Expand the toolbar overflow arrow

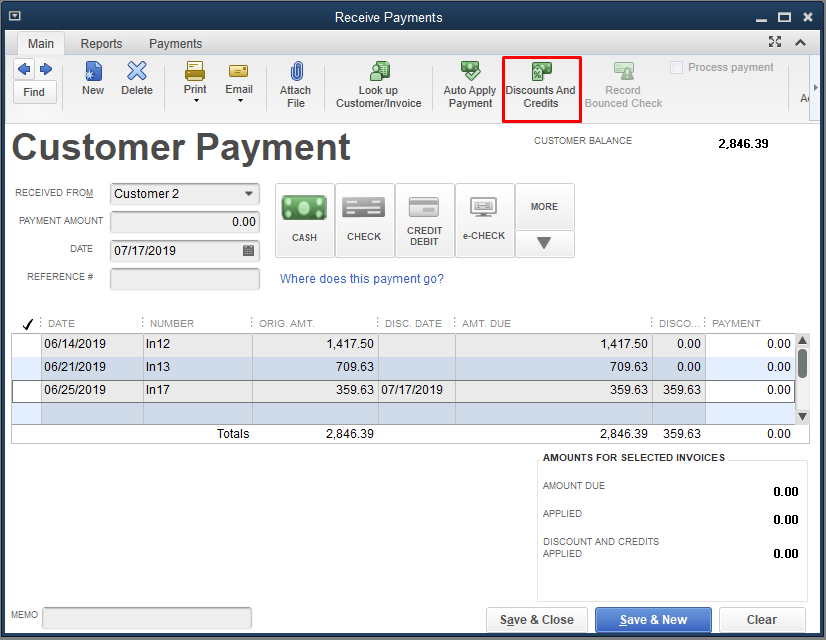coord(815,87)
